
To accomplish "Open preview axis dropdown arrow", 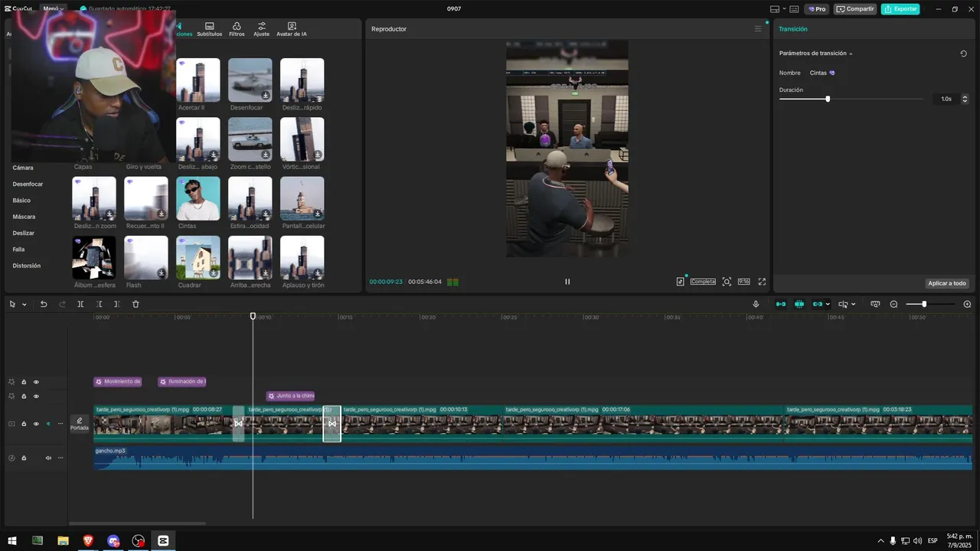I will [x=853, y=305].
